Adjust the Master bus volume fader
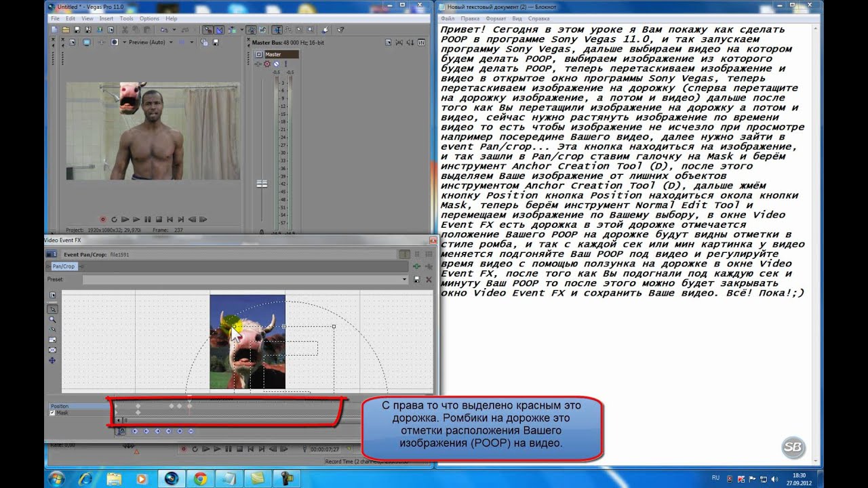Viewport: 868px width, 488px height. 262,184
